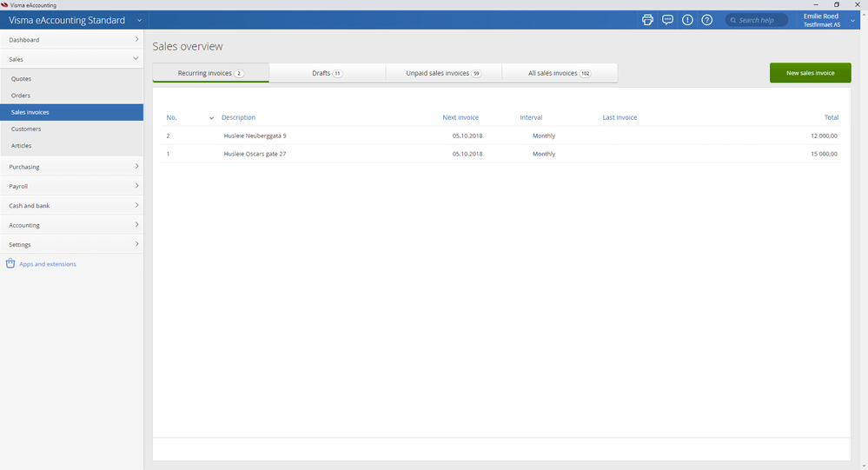The image size is (868, 470).
Task: Expand the Cash and bank section
Action: point(72,205)
